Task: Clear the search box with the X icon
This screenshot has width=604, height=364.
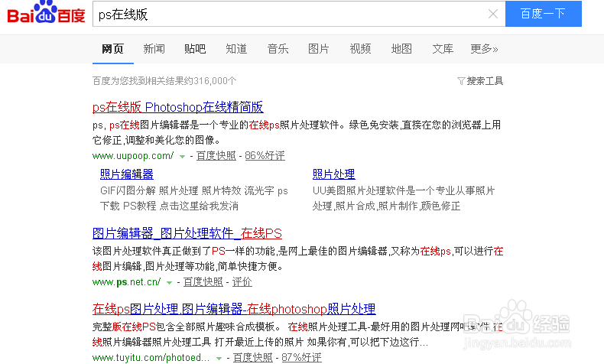Action: click(x=492, y=14)
